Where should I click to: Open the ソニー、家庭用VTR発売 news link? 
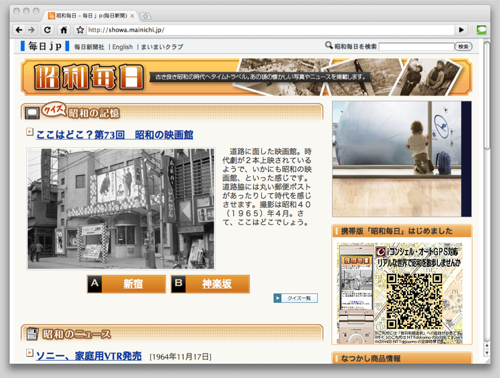(x=89, y=356)
